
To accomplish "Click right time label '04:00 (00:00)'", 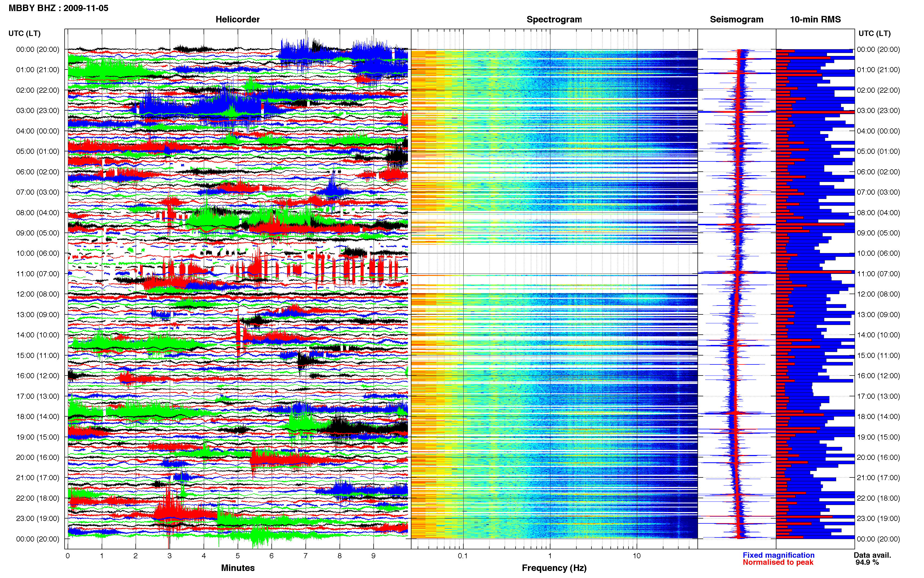I will click(x=878, y=131).
